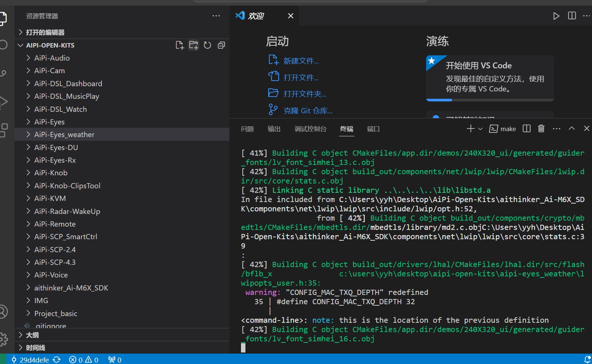Open problems via errors and warnings indicator
Screen dimensions: 592x364
click(84, 360)
